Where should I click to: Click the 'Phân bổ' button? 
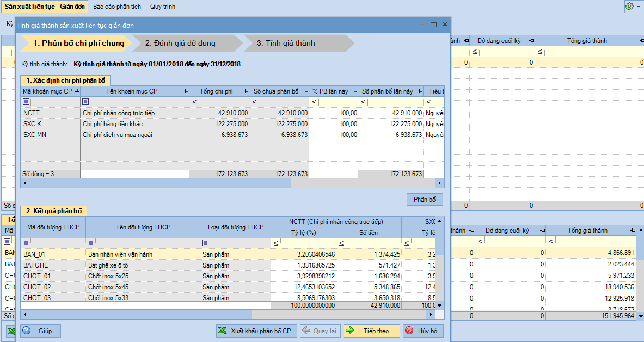point(425,200)
